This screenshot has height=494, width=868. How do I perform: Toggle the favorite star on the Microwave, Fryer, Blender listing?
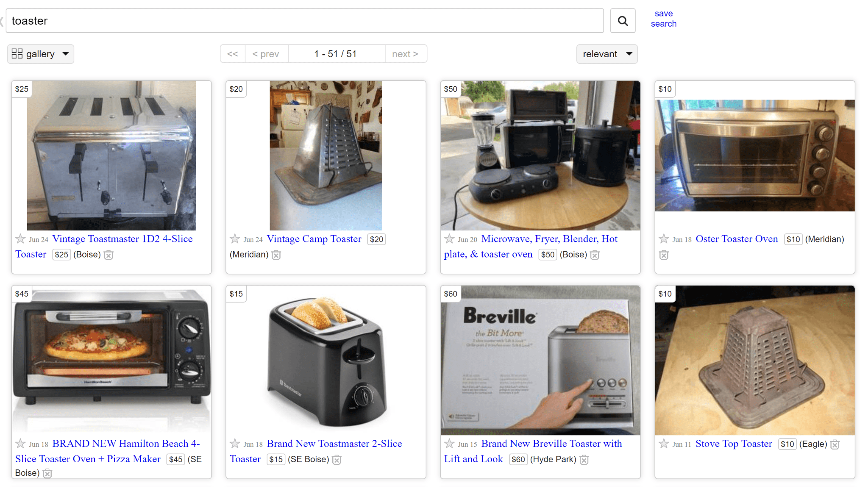(x=449, y=239)
